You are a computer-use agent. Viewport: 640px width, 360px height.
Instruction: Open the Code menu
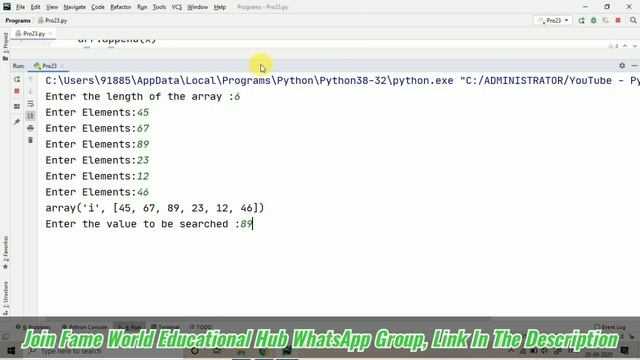[x=98, y=7]
